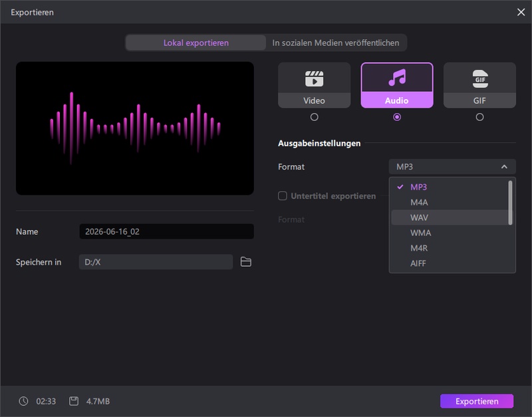532x417 pixels.
Task: Choose the Audio radio button
Action: (x=396, y=117)
